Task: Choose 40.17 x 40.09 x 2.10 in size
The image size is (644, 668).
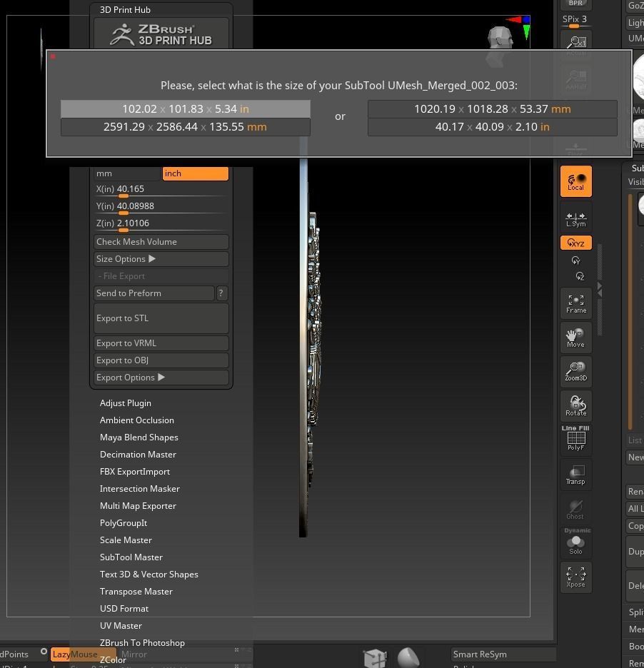Action: tap(492, 127)
